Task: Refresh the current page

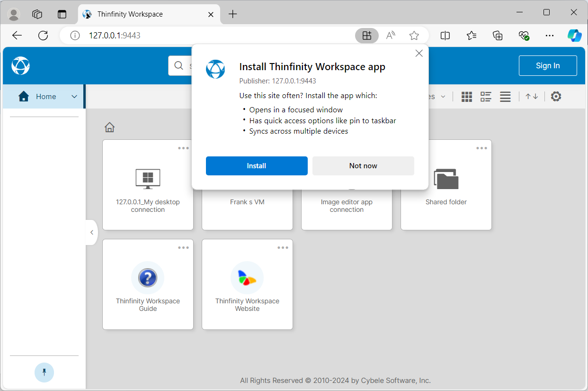Action: pyautogui.click(x=43, y=36)
